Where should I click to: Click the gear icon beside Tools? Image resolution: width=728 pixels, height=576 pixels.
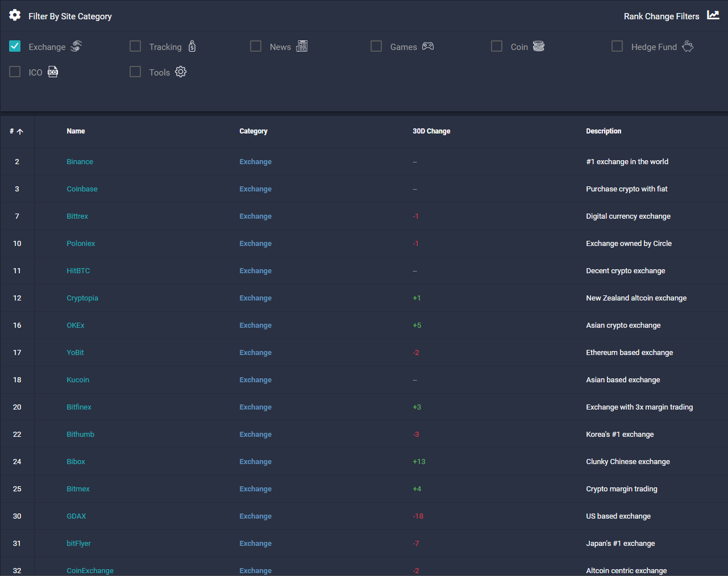point(180,72)
